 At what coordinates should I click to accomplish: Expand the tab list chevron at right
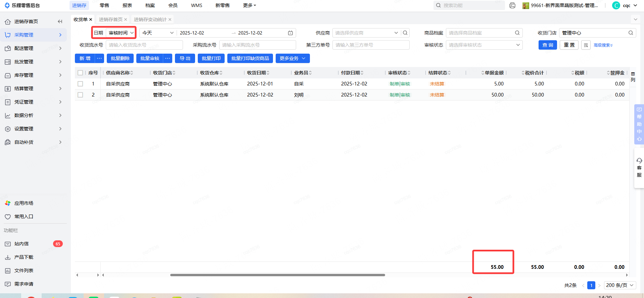[x=635, y=19]
